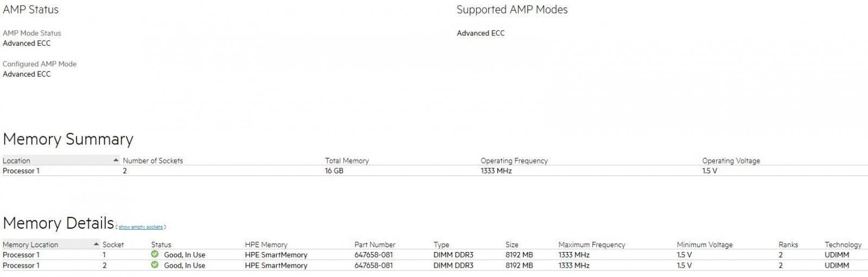Click green status icon for socket 2

[x=155, y=265]
